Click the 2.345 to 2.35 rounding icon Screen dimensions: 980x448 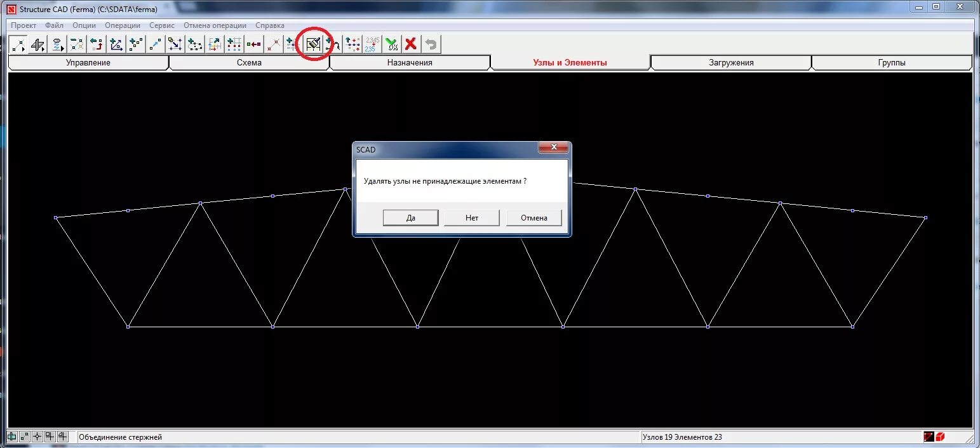click(x=372, y=44)
